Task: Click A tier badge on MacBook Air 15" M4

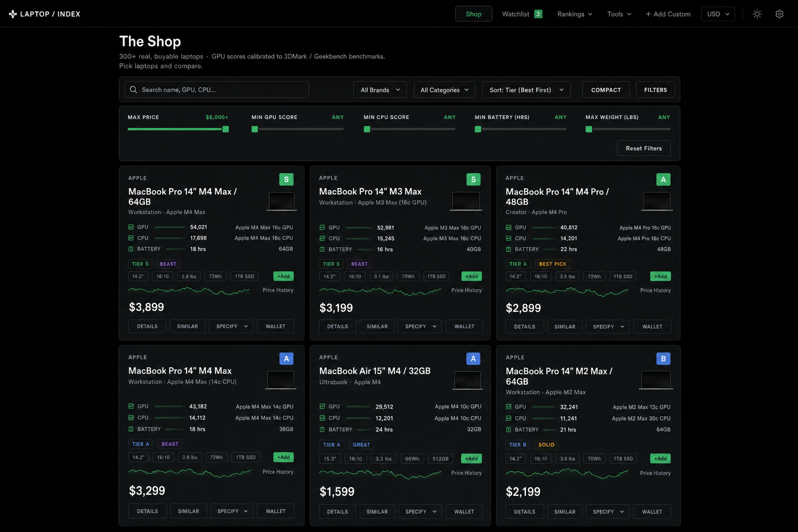Action: (473, 358)
